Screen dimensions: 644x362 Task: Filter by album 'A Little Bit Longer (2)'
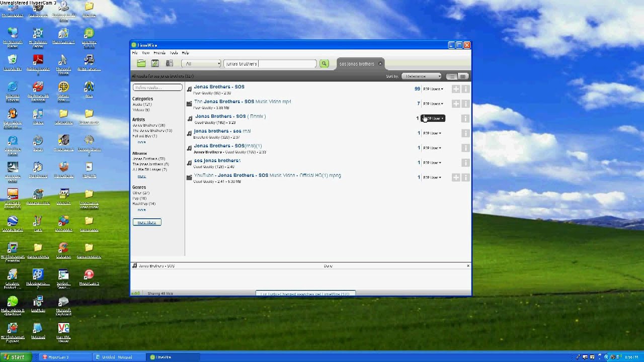149,170
